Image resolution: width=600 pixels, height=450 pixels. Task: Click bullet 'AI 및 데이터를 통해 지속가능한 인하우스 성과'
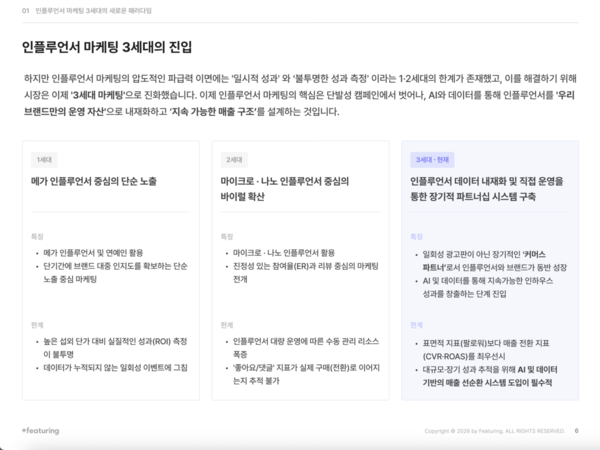tap(488, 287)
